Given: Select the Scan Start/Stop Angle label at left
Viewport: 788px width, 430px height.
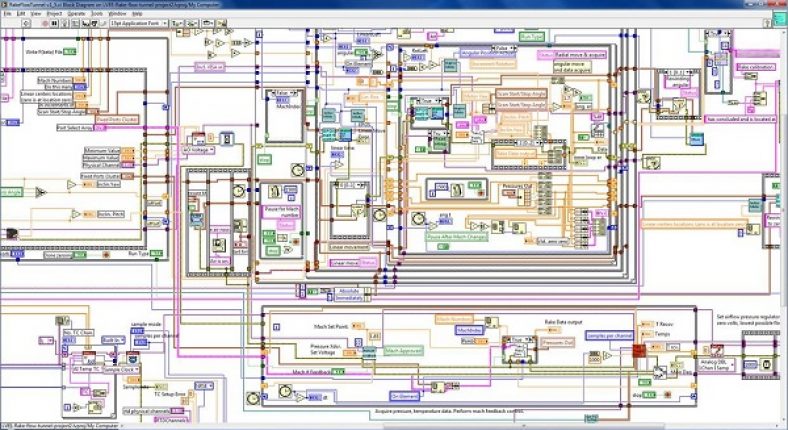Looking at the screenshot, I should coord(59,112).
